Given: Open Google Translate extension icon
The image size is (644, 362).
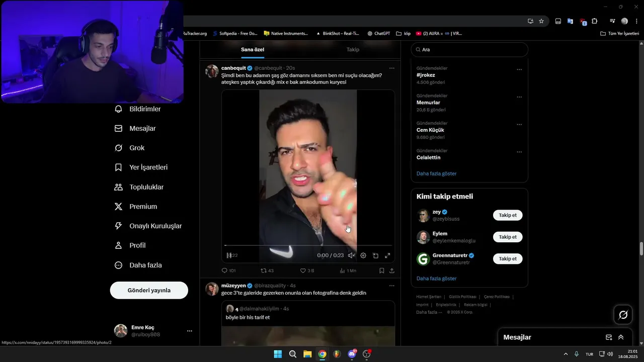Looking at the screenshot, I should 570,21.
